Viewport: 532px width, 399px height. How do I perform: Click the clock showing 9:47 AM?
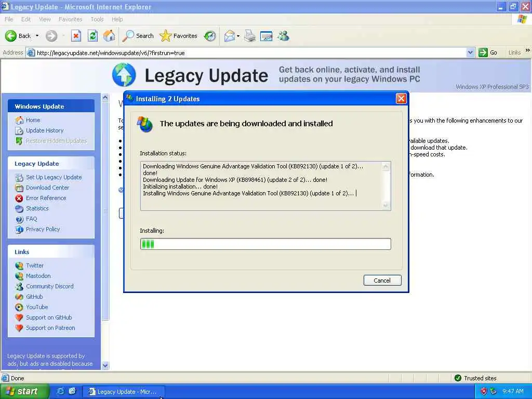513,392
